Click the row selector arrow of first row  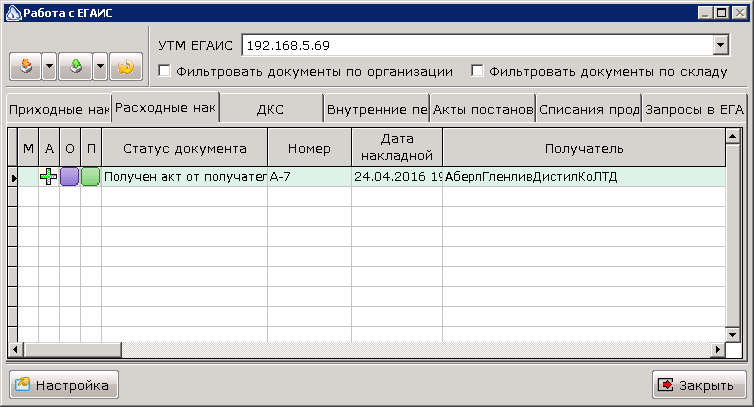[x=13, y=178]
